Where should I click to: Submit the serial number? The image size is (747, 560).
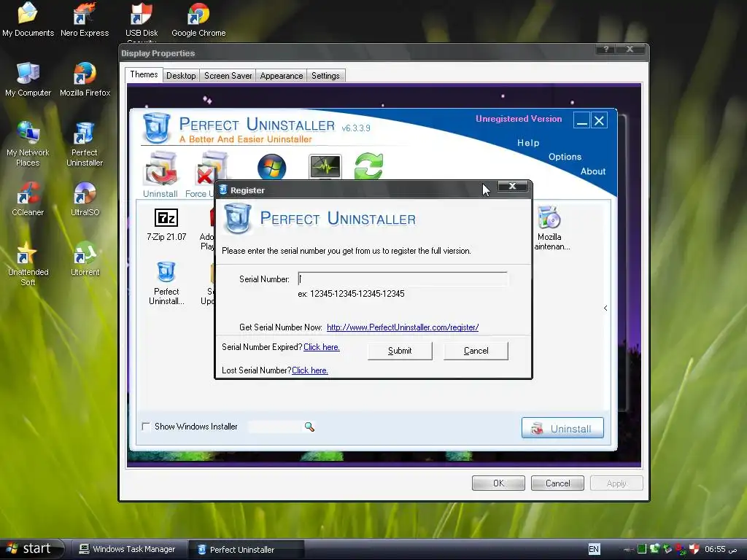click(400, 351)
